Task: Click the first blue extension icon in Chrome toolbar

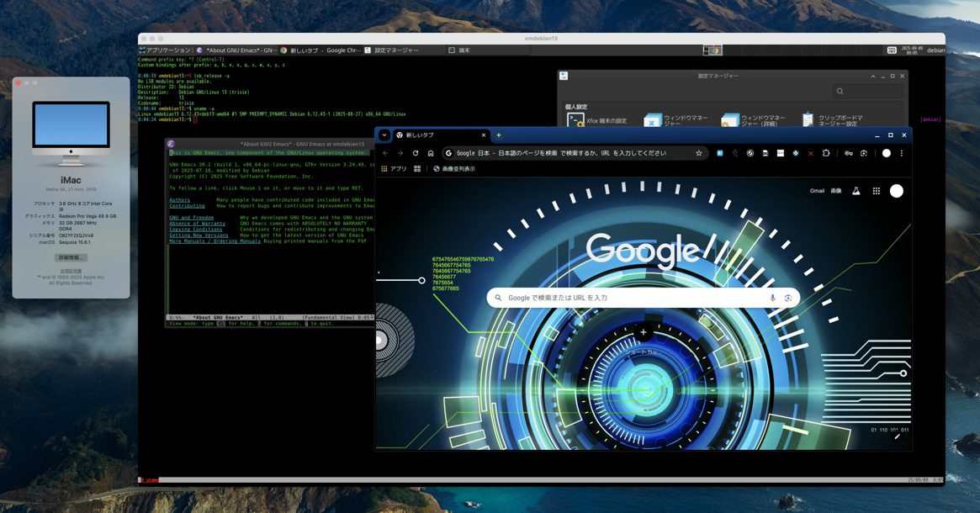Action: [719, 153]
